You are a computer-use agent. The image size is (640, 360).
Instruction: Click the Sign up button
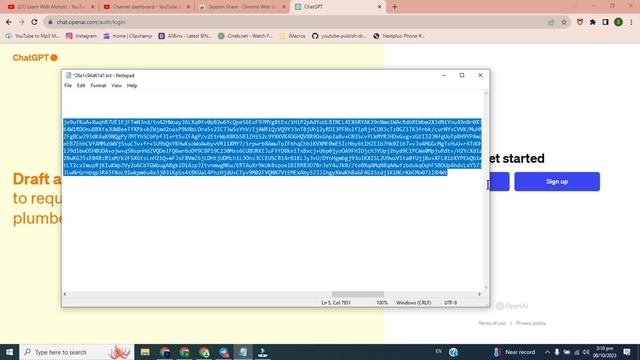pos(557,182)
